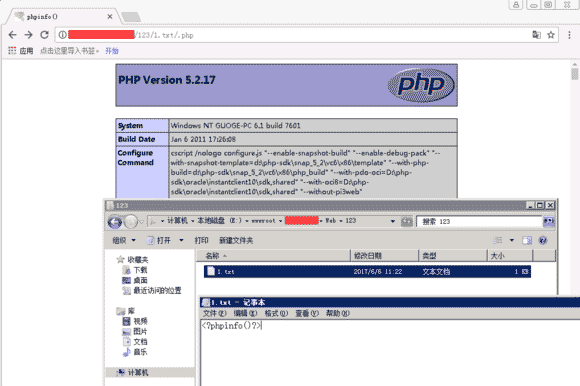Expand the arrow next to 打开
Image resolution: width=580 pixels, height=386 pixels.
tap(181, 240)
